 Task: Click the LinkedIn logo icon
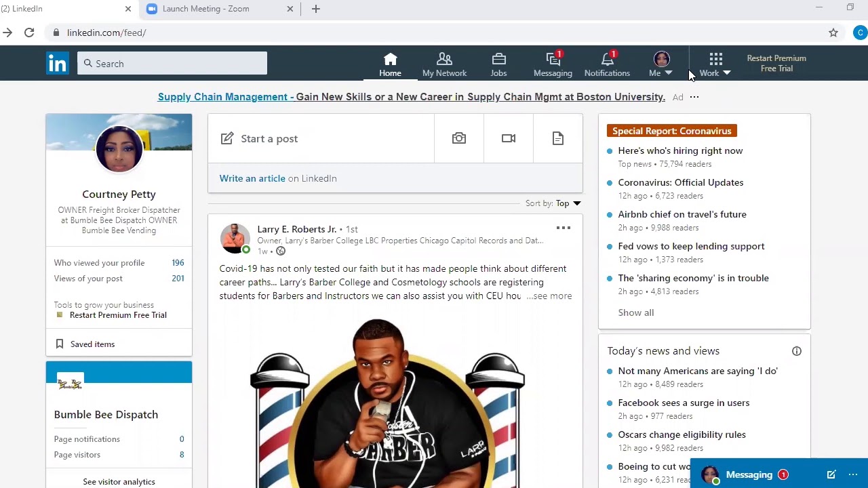click(58, 63)
